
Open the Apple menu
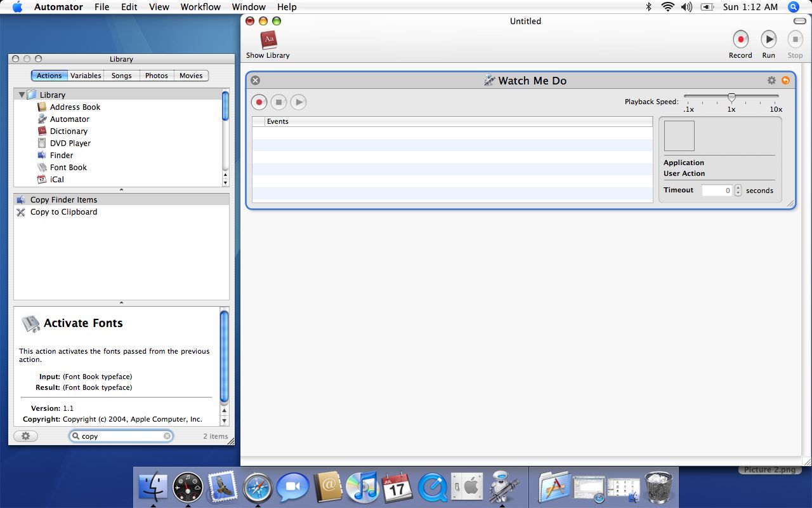17,7
